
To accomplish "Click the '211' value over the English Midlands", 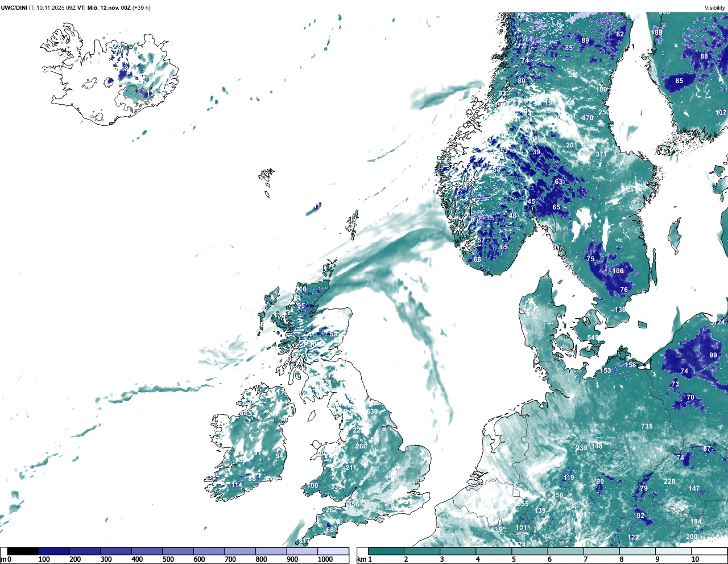I will (351, 468).
